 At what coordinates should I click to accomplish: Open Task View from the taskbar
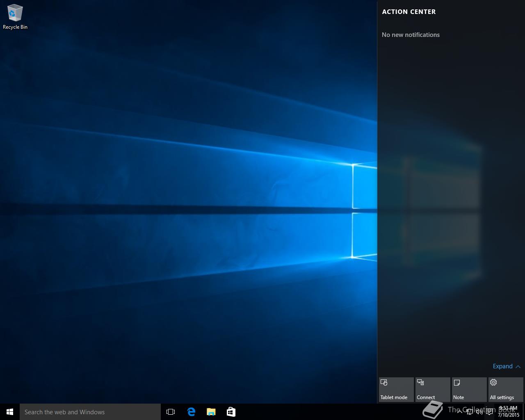[171, 412]
